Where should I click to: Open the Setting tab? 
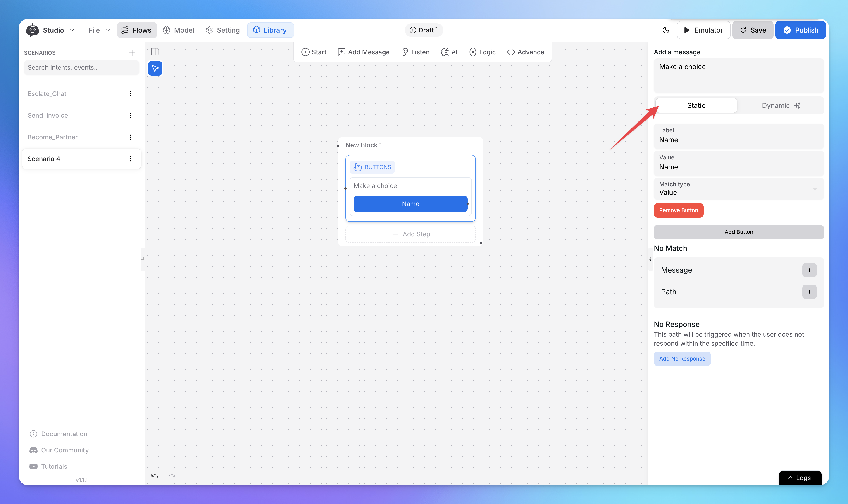(x=223, y=30)
